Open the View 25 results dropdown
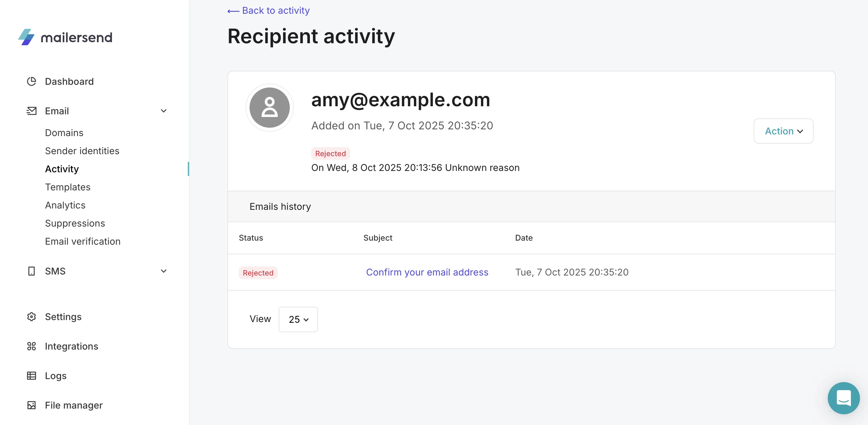The height and width of the screenshot is (425, 868). coord(298,319)
